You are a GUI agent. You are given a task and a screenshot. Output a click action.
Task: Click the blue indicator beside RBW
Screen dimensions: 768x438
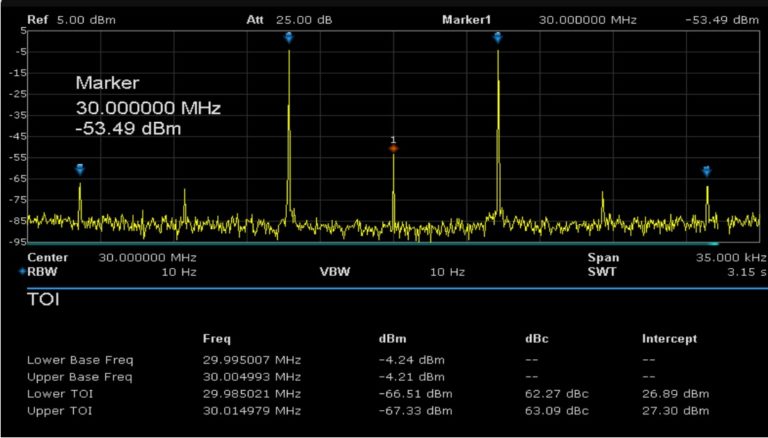pos(22,271)
